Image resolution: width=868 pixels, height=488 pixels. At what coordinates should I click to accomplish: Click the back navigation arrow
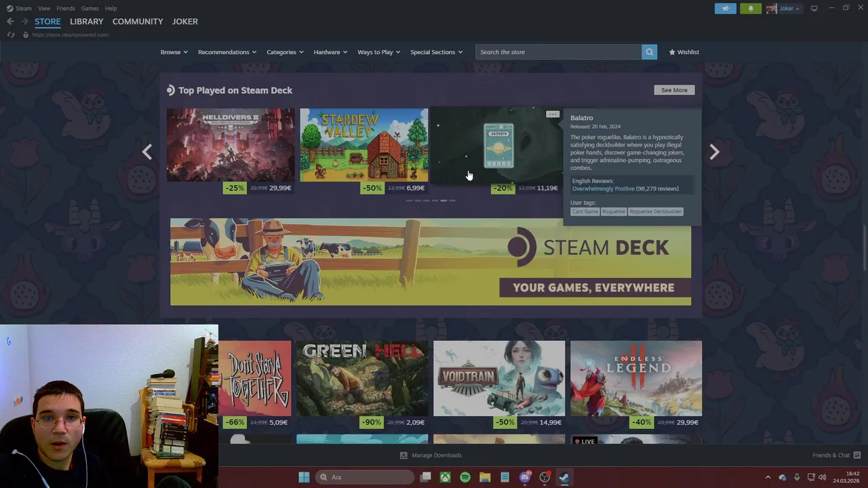10,22
